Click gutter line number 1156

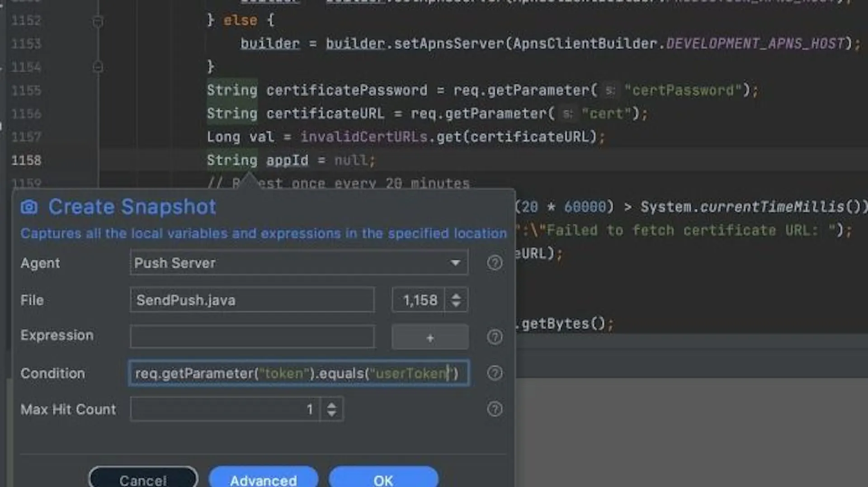[x=26, y=113]
